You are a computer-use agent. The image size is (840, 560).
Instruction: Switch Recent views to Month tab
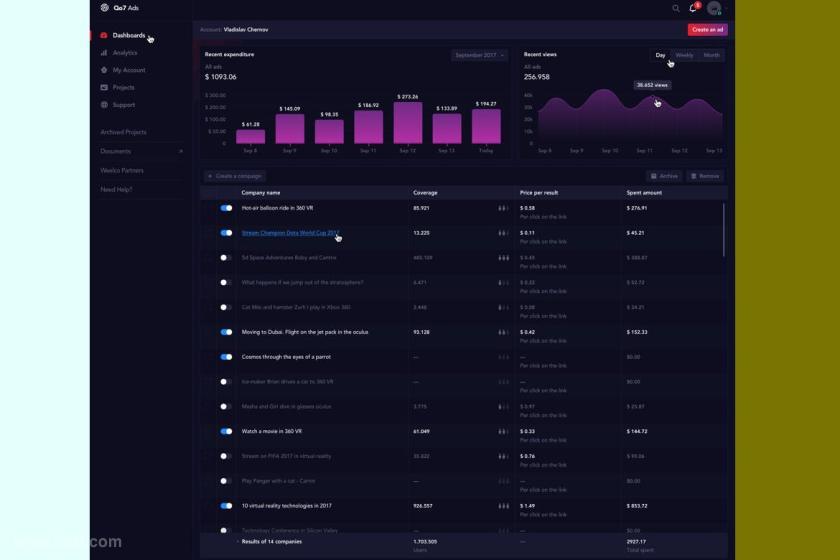tap(711, 55)
